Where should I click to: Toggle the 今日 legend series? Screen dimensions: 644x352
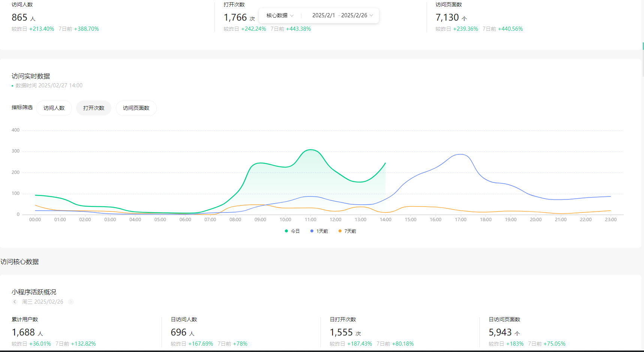tap(292, 231)
